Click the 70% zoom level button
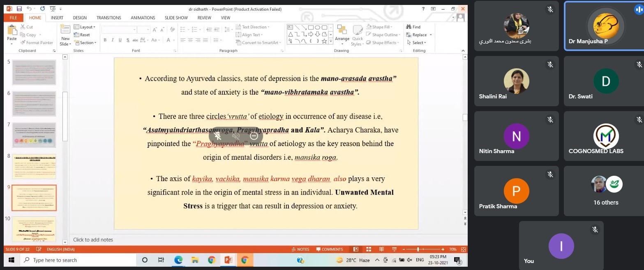This screenshot has height=270, width=644. click(453, 249)
